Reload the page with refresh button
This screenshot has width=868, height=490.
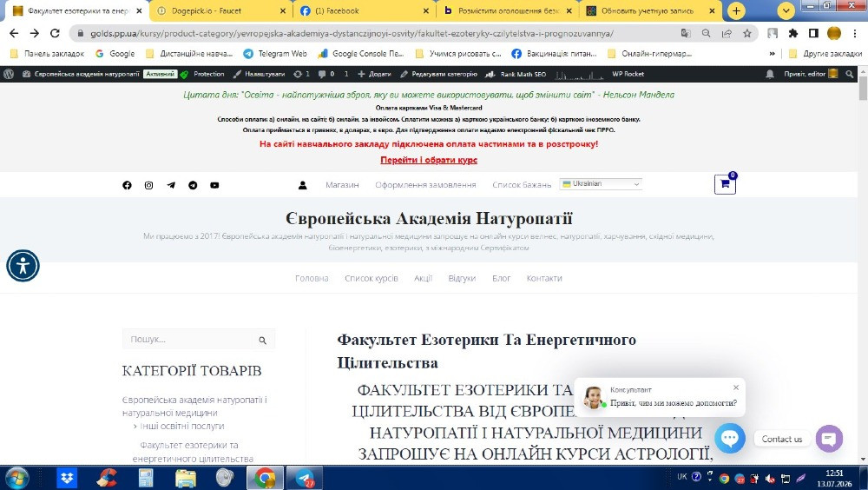point(55,33)
